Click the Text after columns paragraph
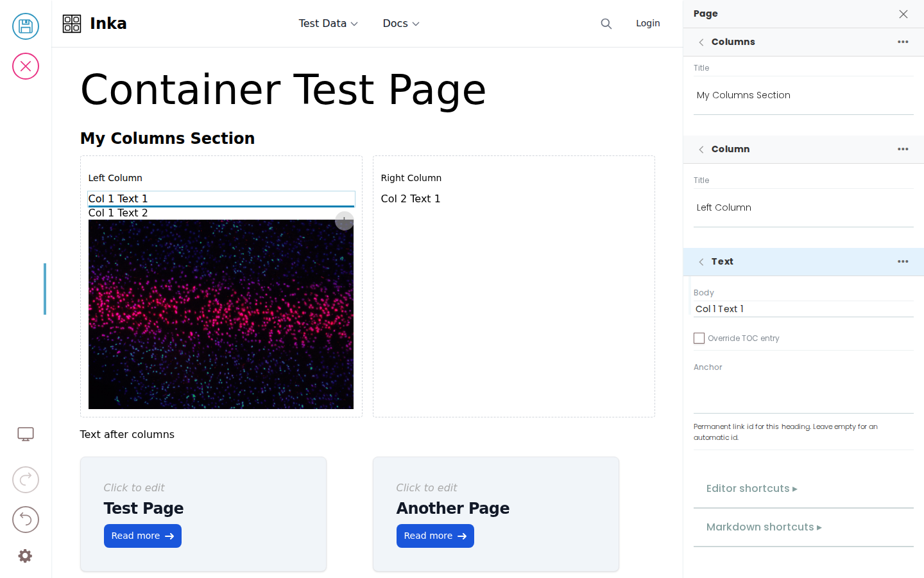 [x=127, y=435]
